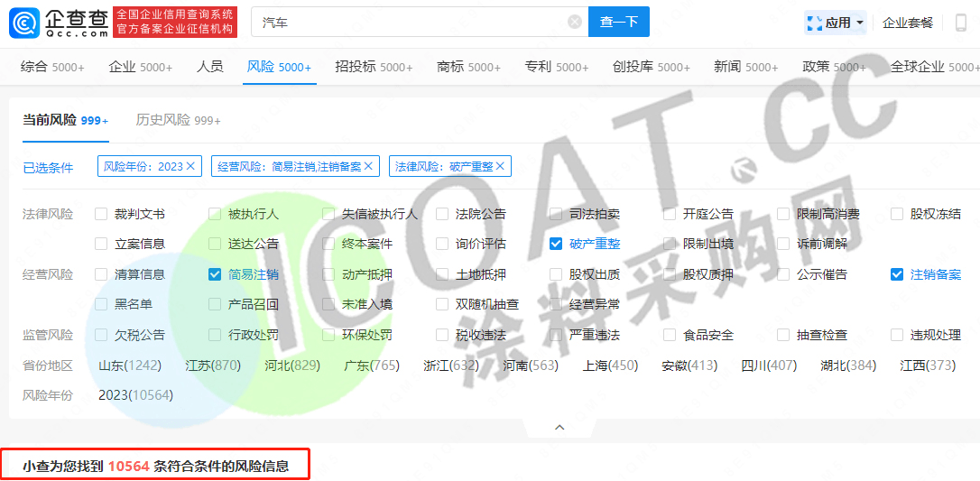Enable the 裁判文书 checkbox

pyautogui.click(x=101, y=214)
